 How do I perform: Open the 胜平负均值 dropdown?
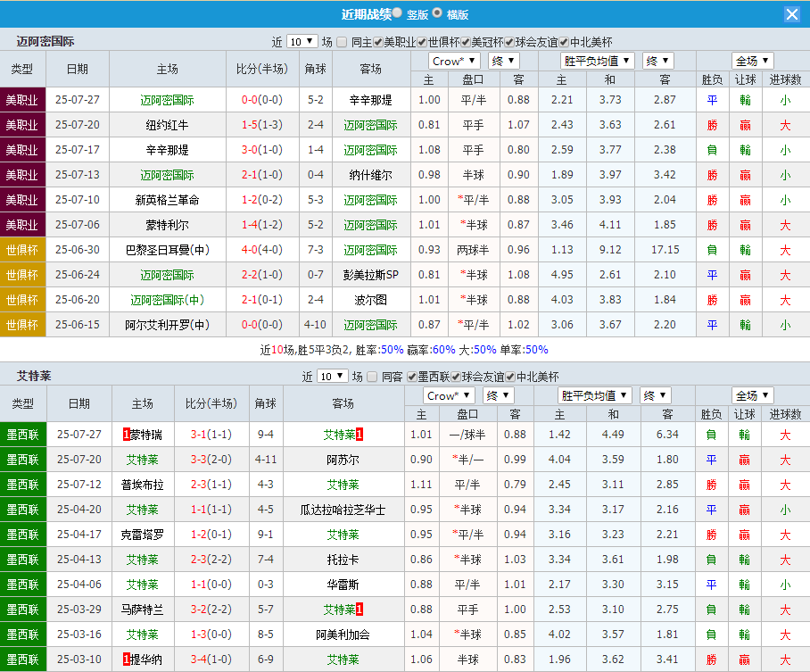[x=596, y=60]
